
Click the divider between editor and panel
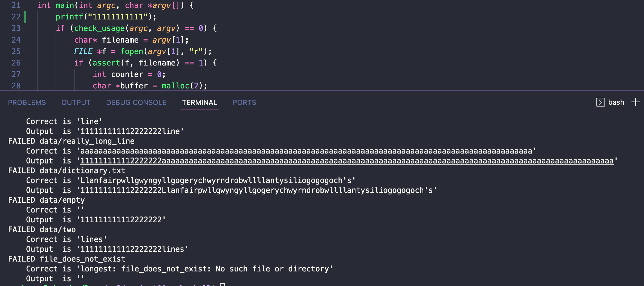(x=322, y=91)
